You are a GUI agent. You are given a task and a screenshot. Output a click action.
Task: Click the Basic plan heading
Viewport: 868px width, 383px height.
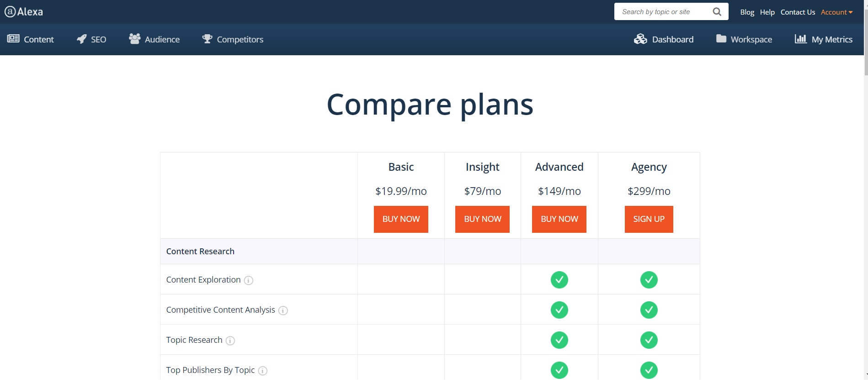401,167
